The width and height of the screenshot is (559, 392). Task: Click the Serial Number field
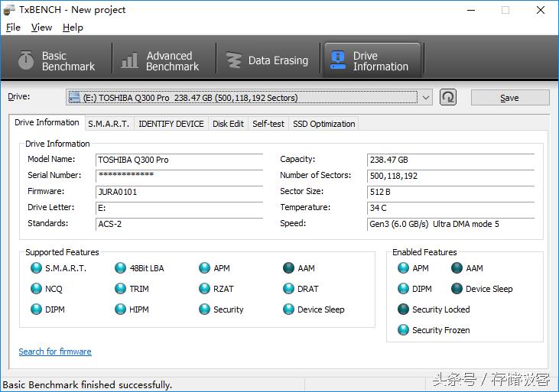pyautogui.click(x=179, y=176)
